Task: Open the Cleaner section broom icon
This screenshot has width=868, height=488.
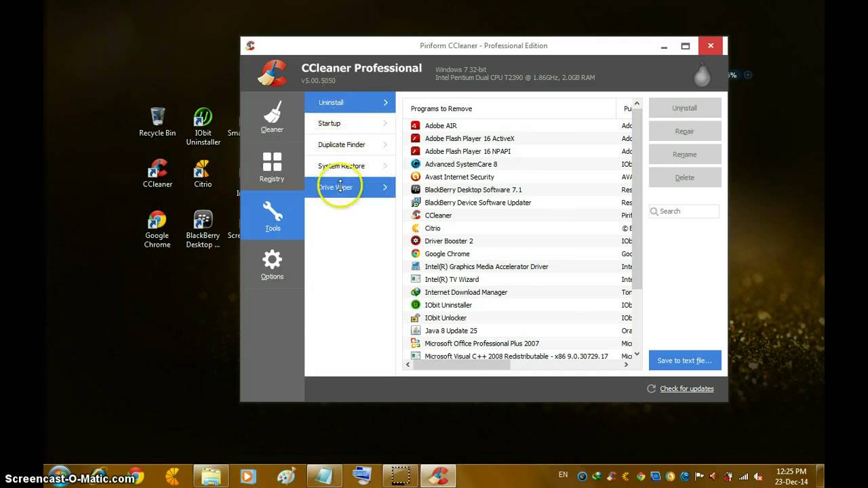Action: tap(272, 112)
